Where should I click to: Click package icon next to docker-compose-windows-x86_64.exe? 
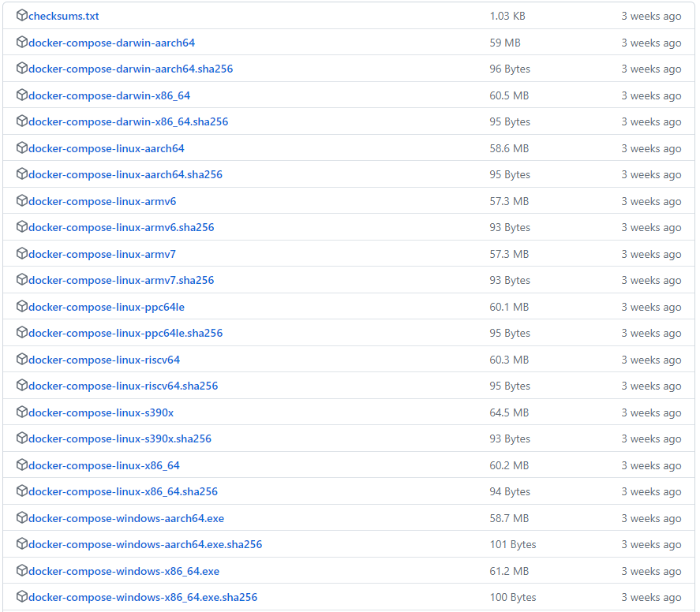[x=21, y=571]
